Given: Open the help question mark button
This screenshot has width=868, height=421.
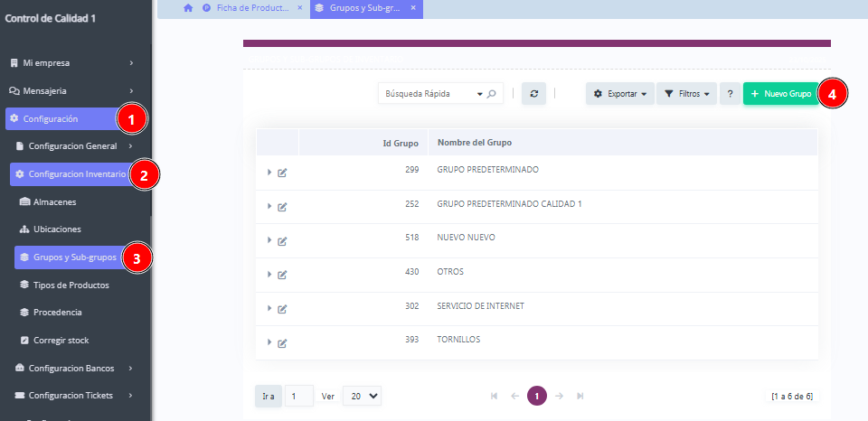Looking at the screenshot, I should click(730, 93).
